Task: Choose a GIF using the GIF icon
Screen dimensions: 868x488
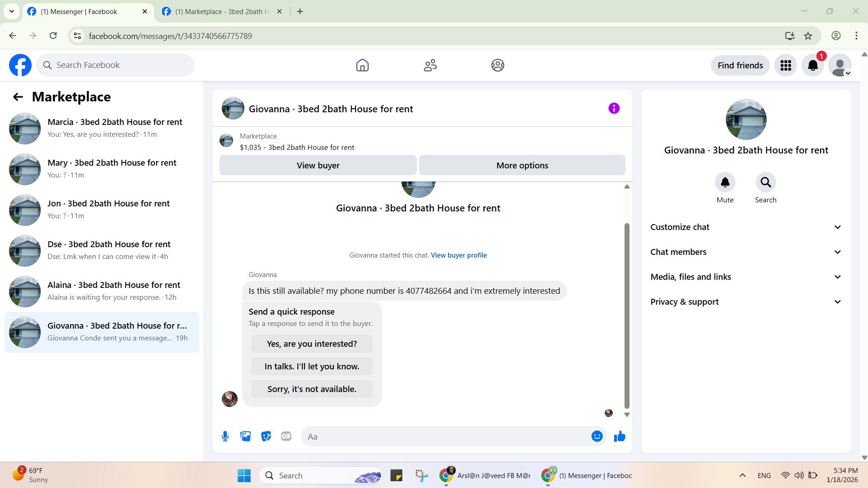Action: point(286,436)
